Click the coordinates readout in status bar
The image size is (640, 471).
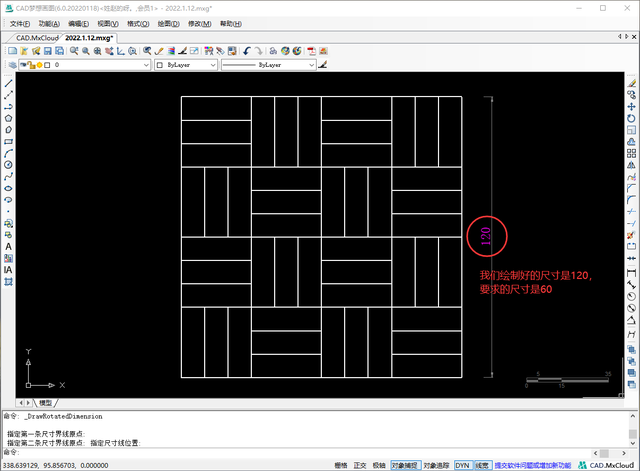coord(56,465)
